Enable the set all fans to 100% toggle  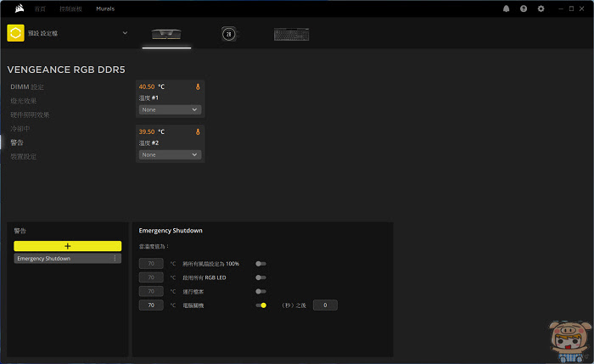click(261, 264)
